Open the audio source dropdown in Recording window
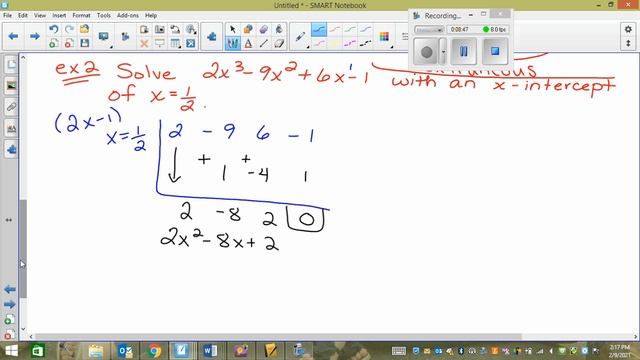 click(x=429, y=30)
